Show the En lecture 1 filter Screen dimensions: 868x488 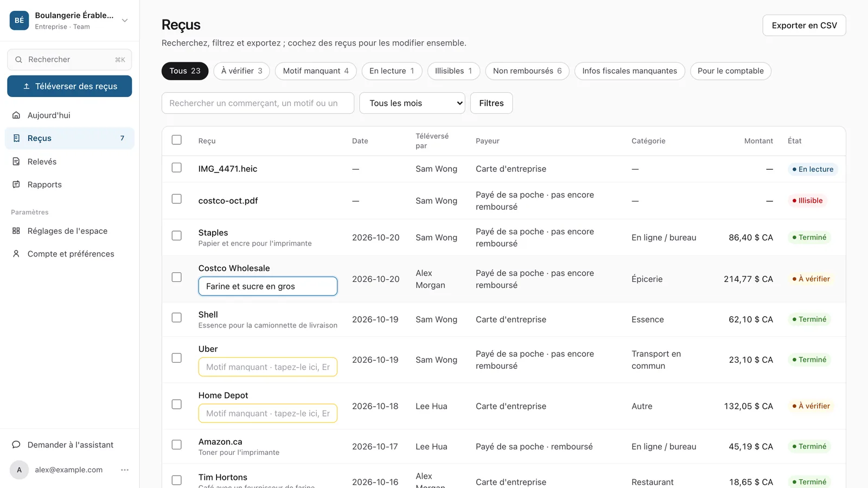392,71
